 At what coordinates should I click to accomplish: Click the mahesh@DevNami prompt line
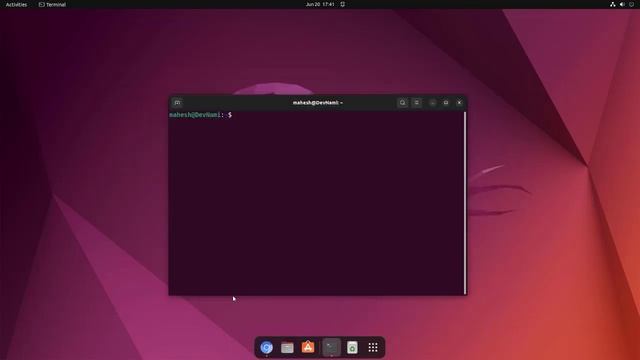200,115
